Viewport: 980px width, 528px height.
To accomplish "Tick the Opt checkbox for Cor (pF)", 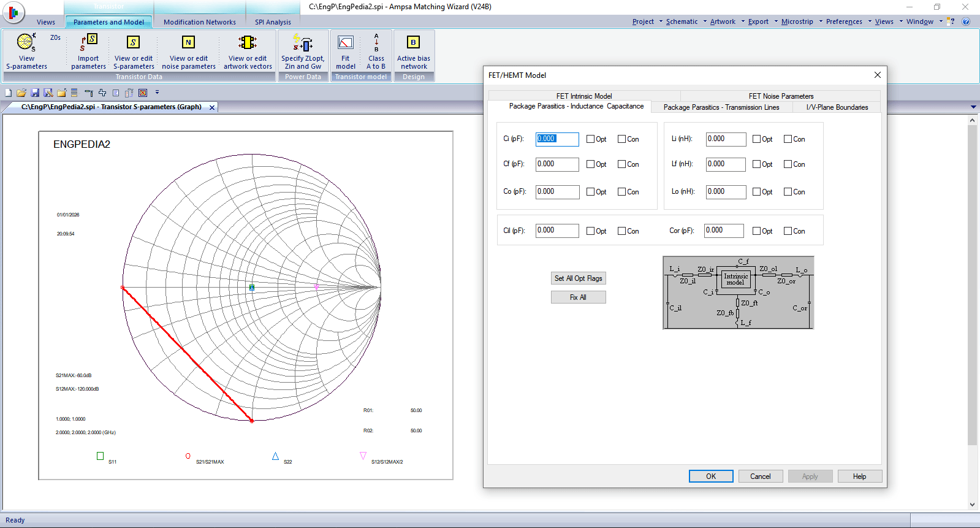I will (x=757, y=231).
